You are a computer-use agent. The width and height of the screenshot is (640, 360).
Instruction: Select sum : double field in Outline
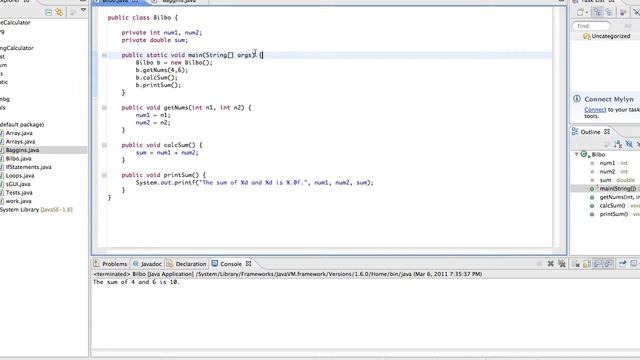tap(617, 180)
